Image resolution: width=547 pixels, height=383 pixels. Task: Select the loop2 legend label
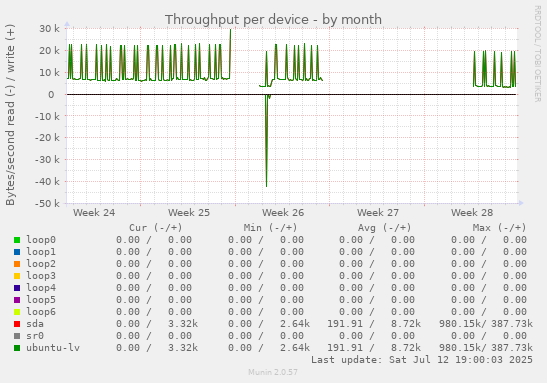pos(41,264)
